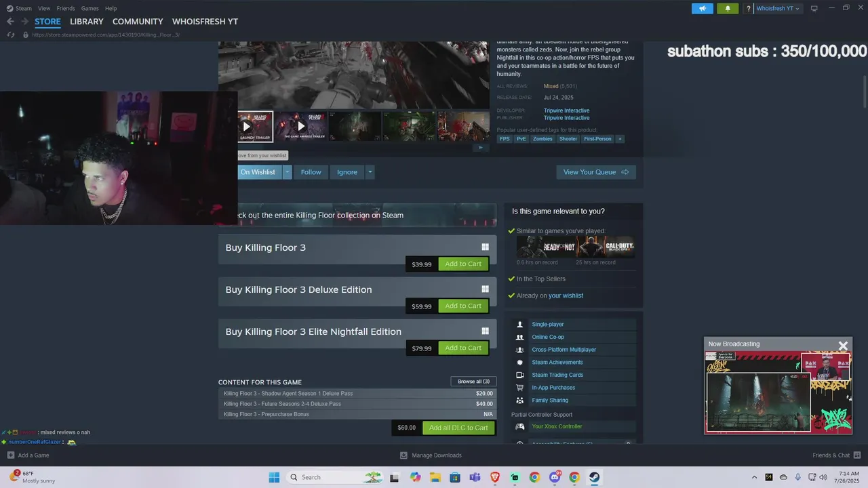868x488 pixels.
Task: Select the Zombies tag
Action: click(x=542, y=139)
